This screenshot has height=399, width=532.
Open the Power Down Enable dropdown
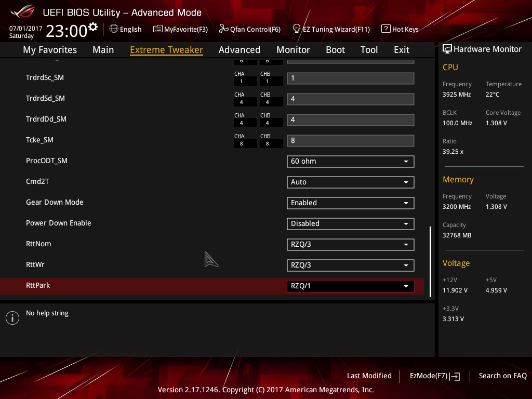[x=350, y=223]
